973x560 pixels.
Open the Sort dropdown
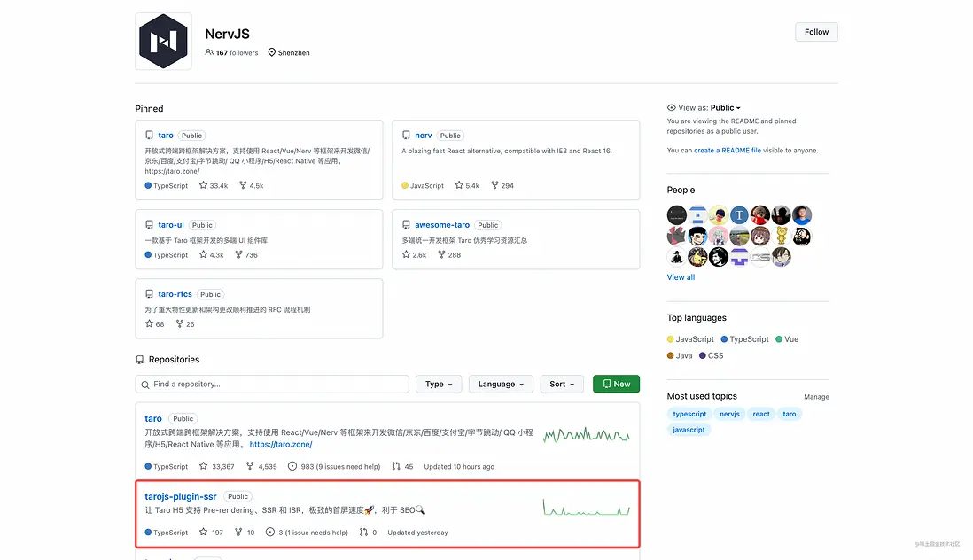[x=561, y=384]
